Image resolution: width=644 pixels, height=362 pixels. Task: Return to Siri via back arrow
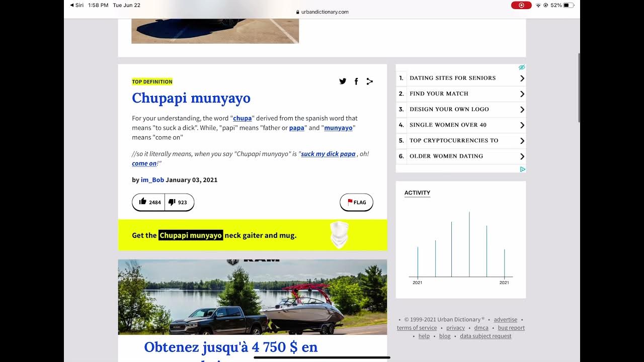[76, 5]
